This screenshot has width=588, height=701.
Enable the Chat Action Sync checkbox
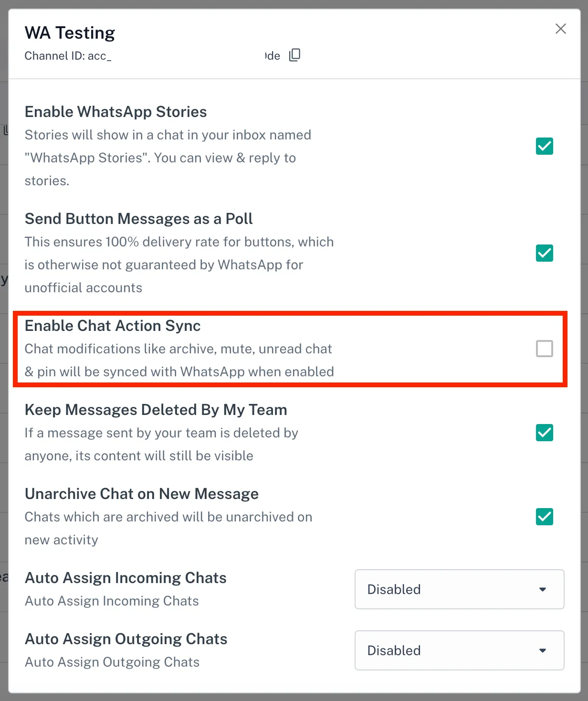pos(544,349)
